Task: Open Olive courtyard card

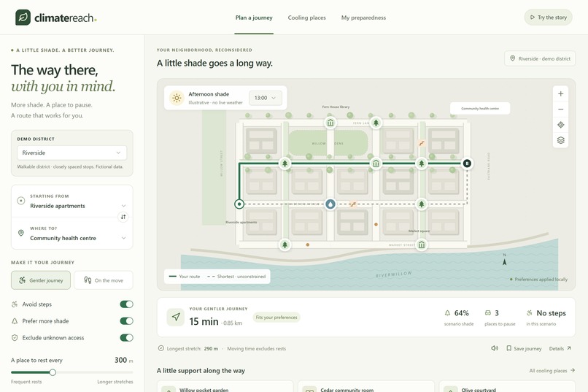Action: click(x=507, y=386)
